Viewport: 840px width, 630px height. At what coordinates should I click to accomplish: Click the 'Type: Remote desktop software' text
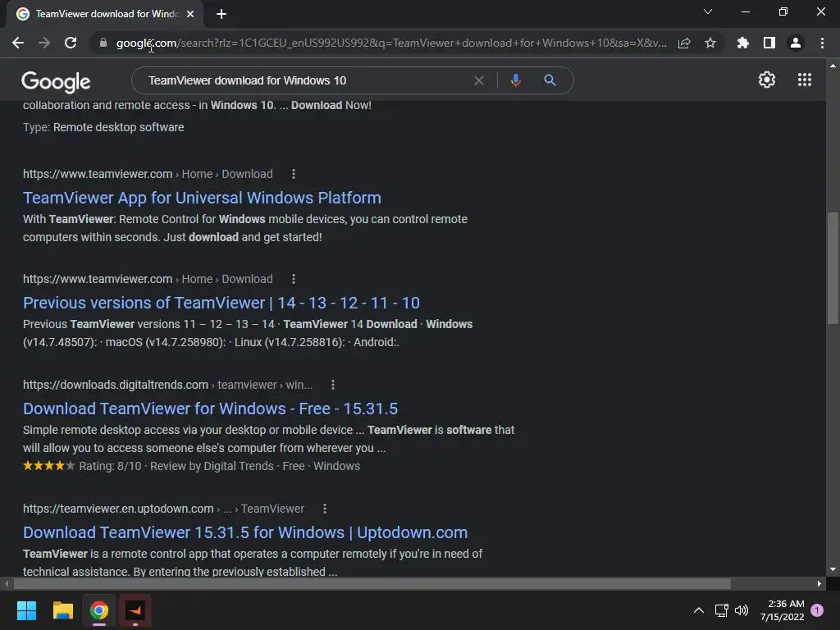[103, 127]
